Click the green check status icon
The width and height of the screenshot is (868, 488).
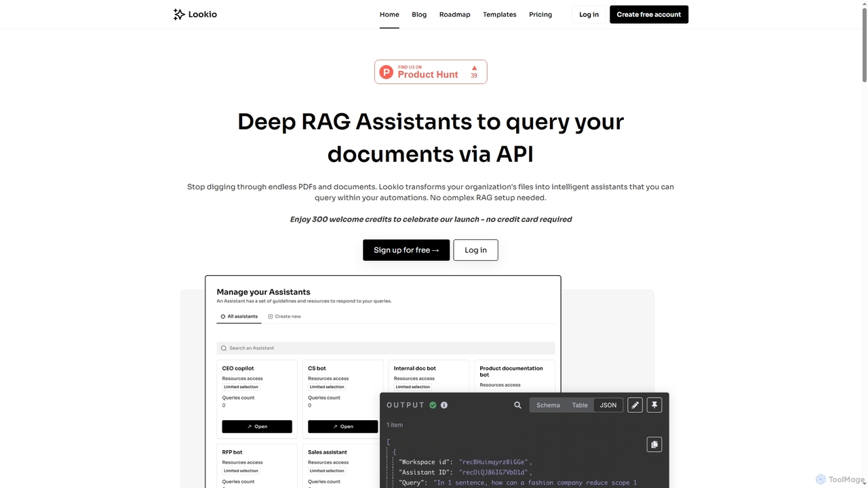pos(433,405)
